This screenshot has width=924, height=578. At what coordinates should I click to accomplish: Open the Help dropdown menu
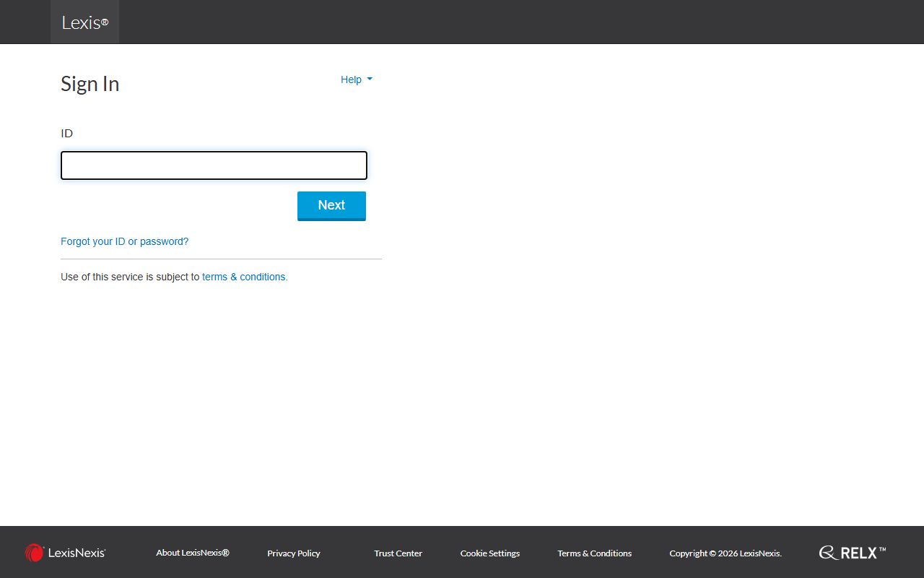point(357,79)
